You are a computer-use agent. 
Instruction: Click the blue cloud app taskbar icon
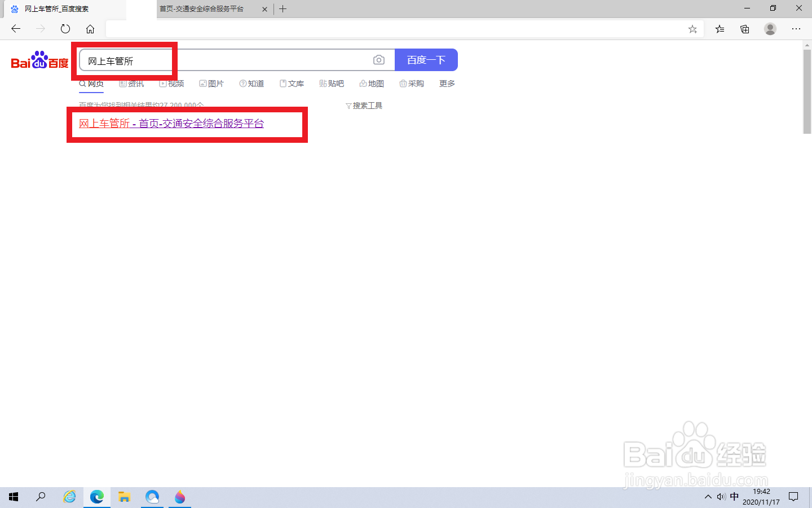(x=152, y=497)
